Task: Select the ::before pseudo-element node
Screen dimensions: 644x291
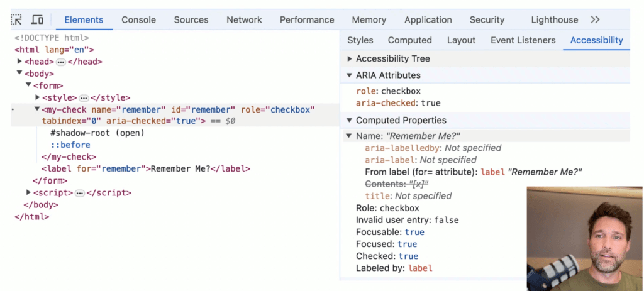Action: pos(70,145)
